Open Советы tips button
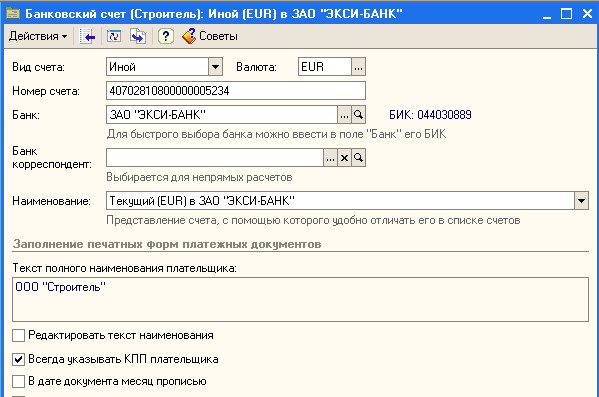Screen dimensions: 599x397 pos(210,36)
